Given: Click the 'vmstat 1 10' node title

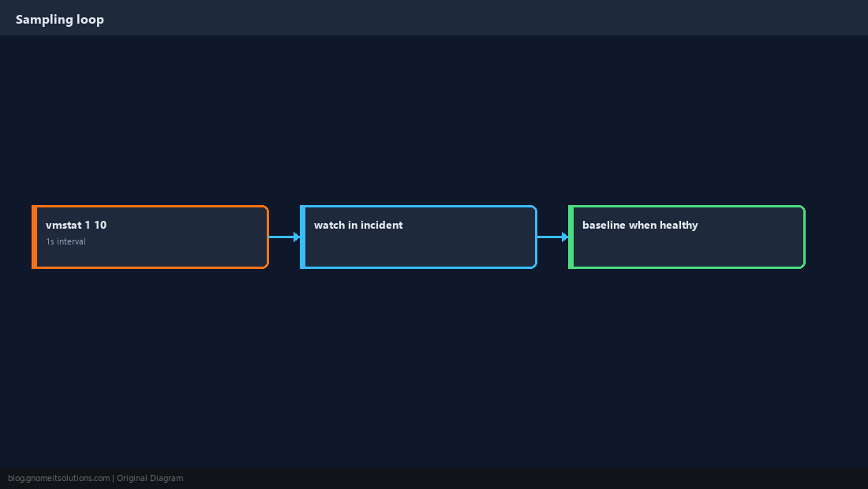Looking at the screenshot, I should 76,225.
